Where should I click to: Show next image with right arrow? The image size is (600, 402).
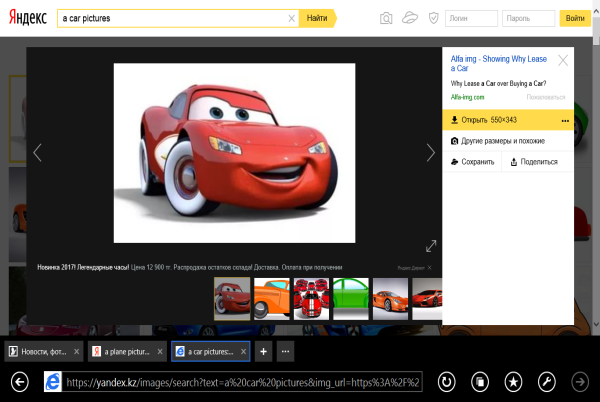pos(431,153)
